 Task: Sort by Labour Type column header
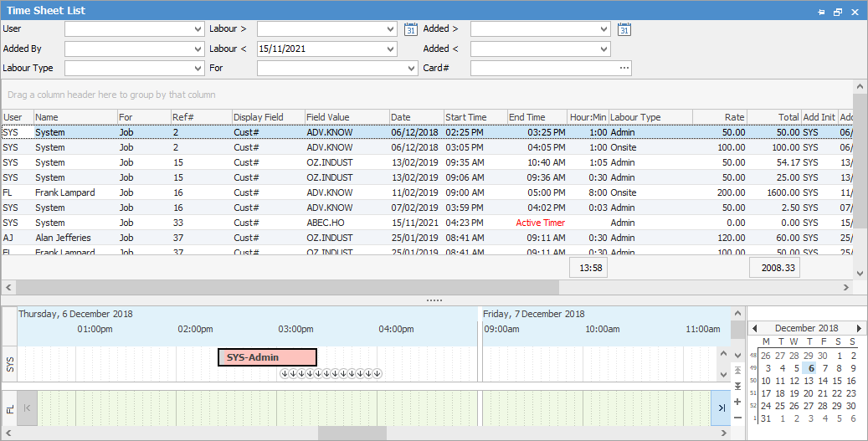point(650,117)
